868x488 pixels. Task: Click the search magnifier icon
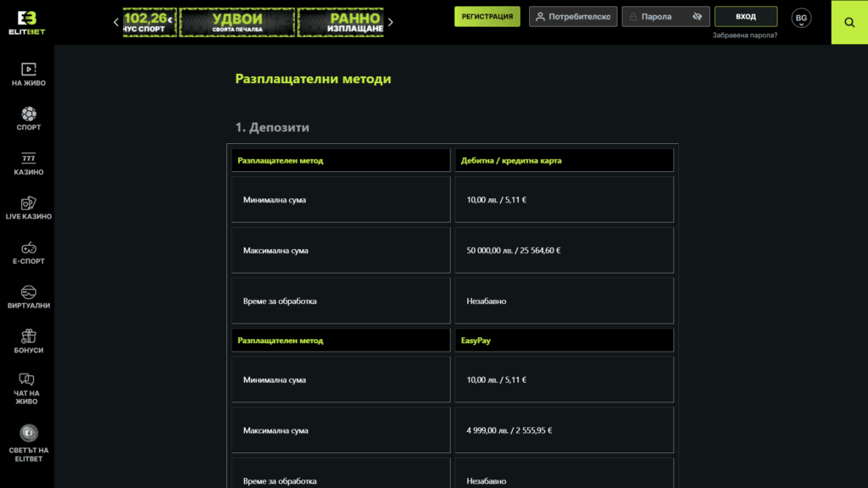849,22
